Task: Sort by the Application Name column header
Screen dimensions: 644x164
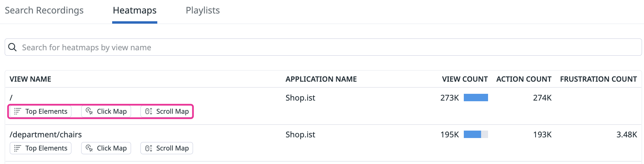Action: [321, 79]
